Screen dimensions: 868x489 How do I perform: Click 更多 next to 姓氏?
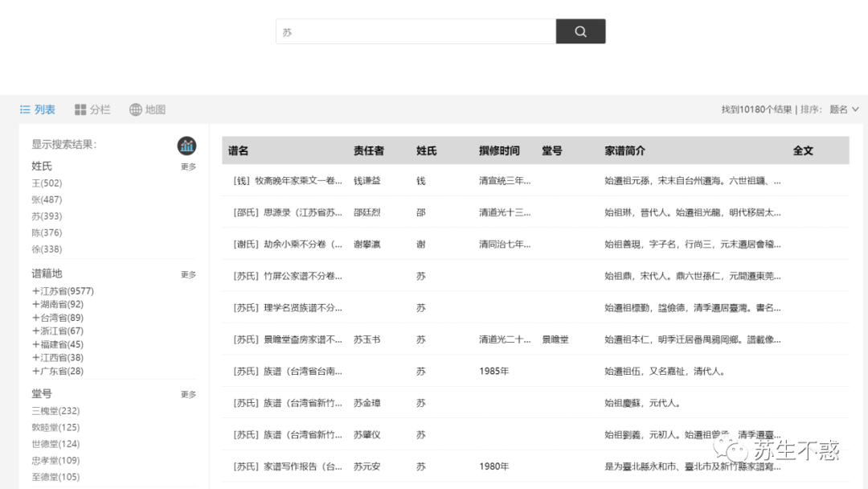pos(188,167)
